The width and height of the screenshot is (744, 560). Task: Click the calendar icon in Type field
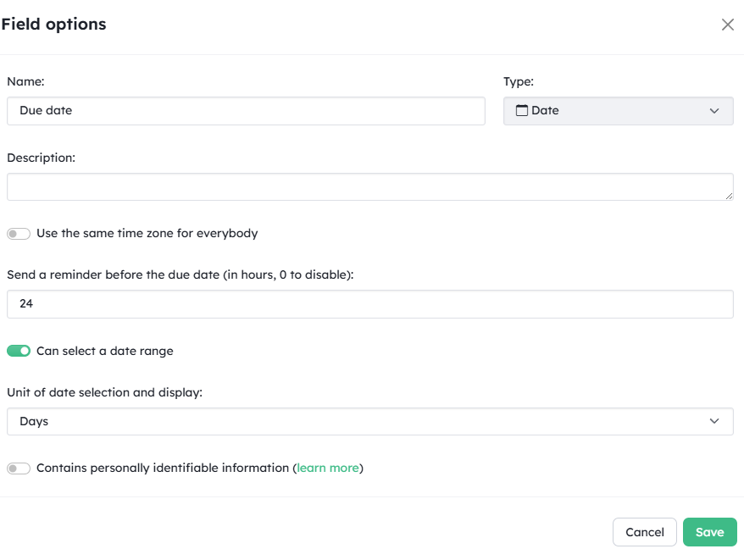[522, 110]
